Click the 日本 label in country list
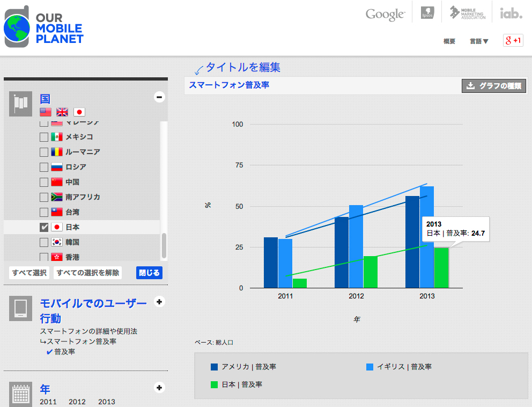This screenshot has height=407, width=532. pyautogui.click(x=72, y=227)
